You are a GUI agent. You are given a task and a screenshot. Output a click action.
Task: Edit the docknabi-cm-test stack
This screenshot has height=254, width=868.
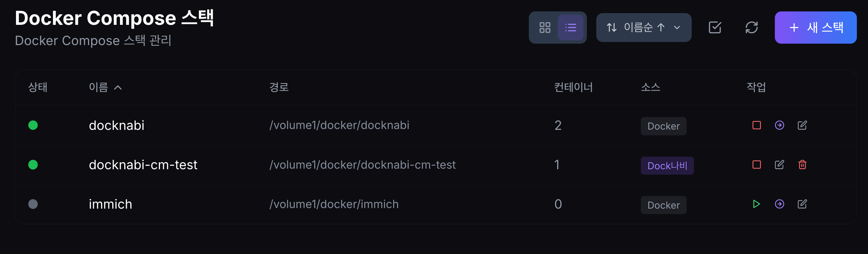779,164
